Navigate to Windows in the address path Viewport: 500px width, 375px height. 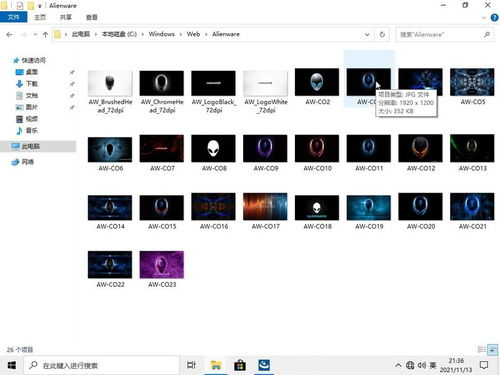[162, 34]
